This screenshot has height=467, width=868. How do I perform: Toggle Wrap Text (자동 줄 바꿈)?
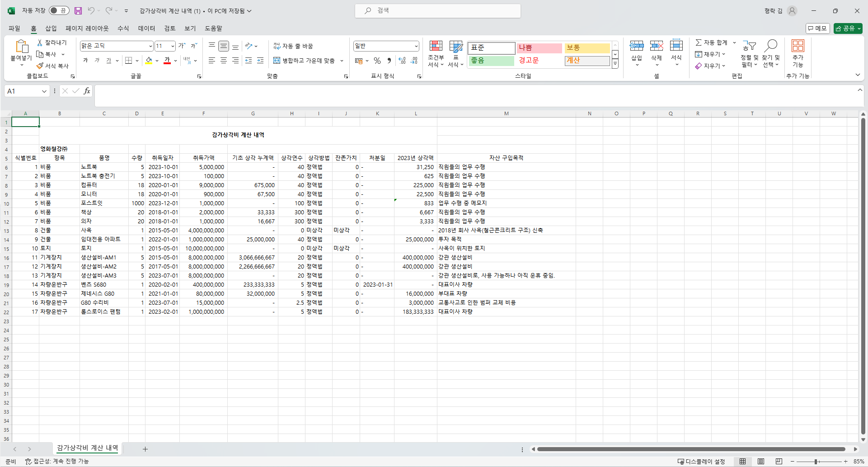pos(293,46)
